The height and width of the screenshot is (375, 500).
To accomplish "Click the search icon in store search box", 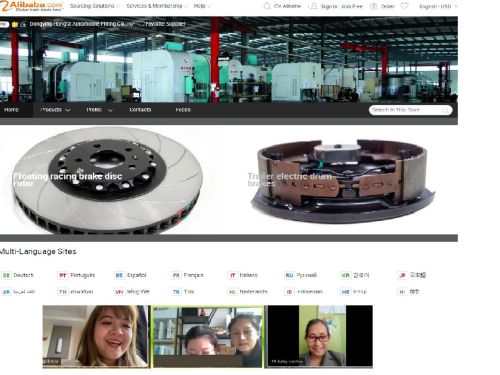I will click(x=445, y=110).
